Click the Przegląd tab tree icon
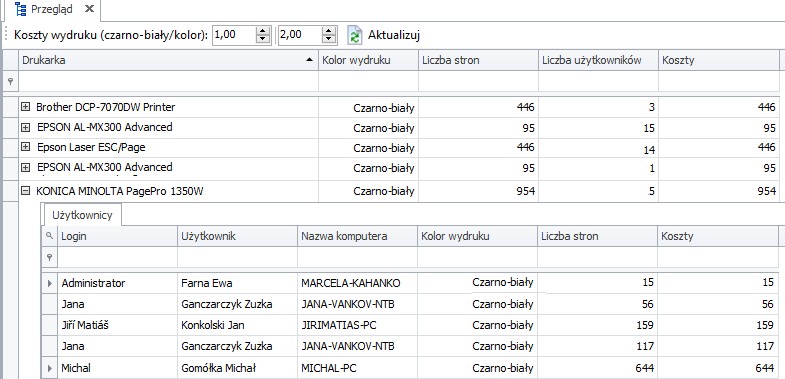The image size is (785, 379). pos(21,9)
